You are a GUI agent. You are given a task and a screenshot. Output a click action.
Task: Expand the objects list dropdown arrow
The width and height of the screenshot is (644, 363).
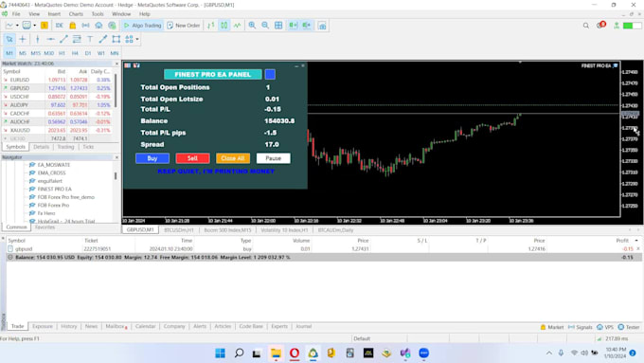coord(137,39)
